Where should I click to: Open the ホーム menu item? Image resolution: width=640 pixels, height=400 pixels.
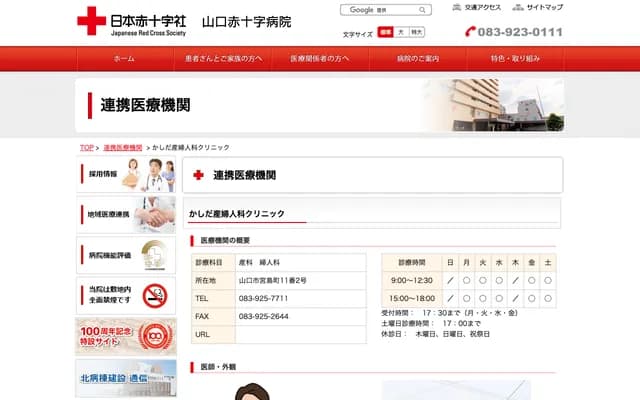(124, 59)
